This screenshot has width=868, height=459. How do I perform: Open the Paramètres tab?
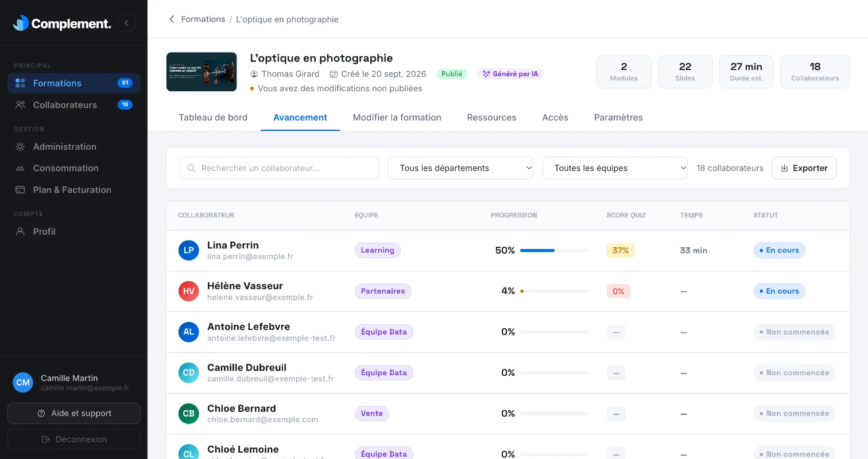618,118
